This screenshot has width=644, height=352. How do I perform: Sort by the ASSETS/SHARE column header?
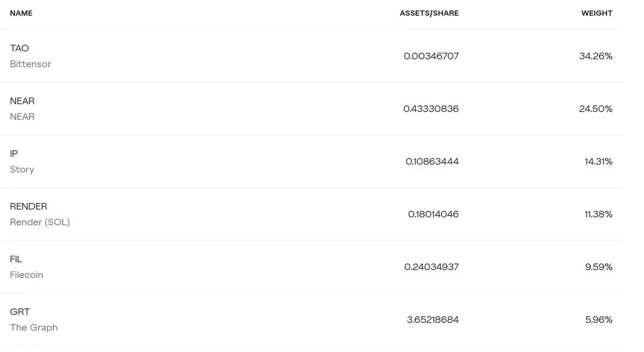(x=429, y=13)
